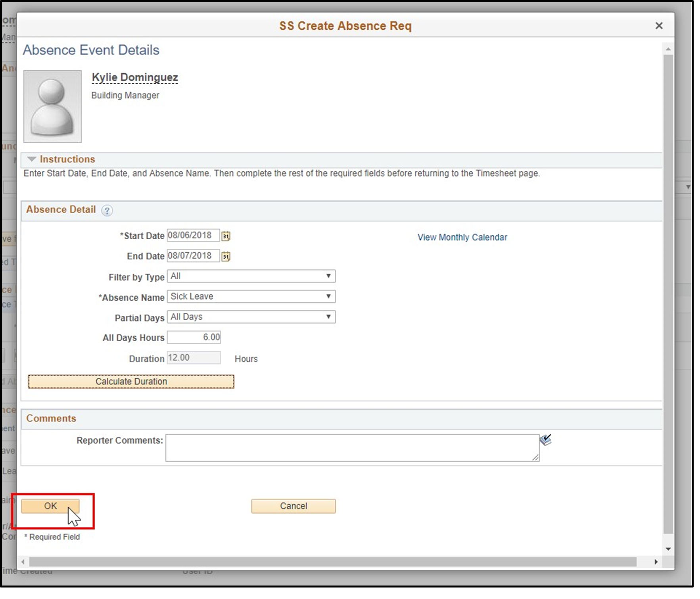
Task: Click the employee photo placeholder
Action: tap(52, 107)
